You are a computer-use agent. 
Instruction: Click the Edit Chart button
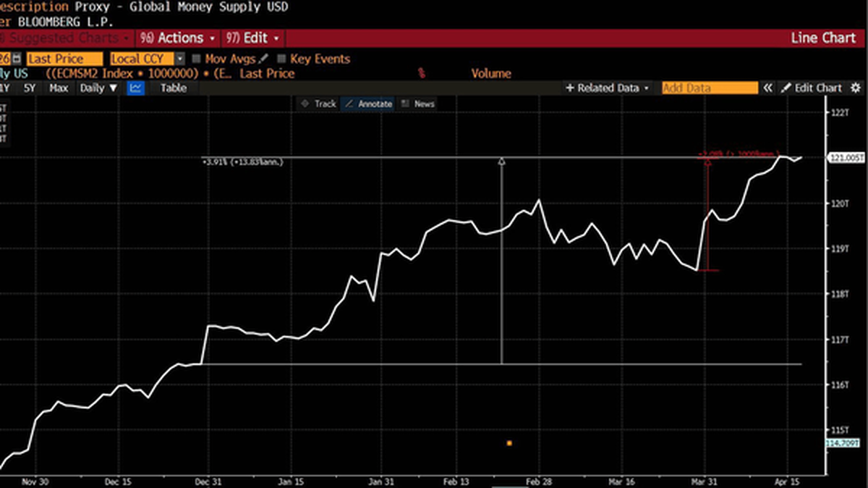[x=811, y=88]
